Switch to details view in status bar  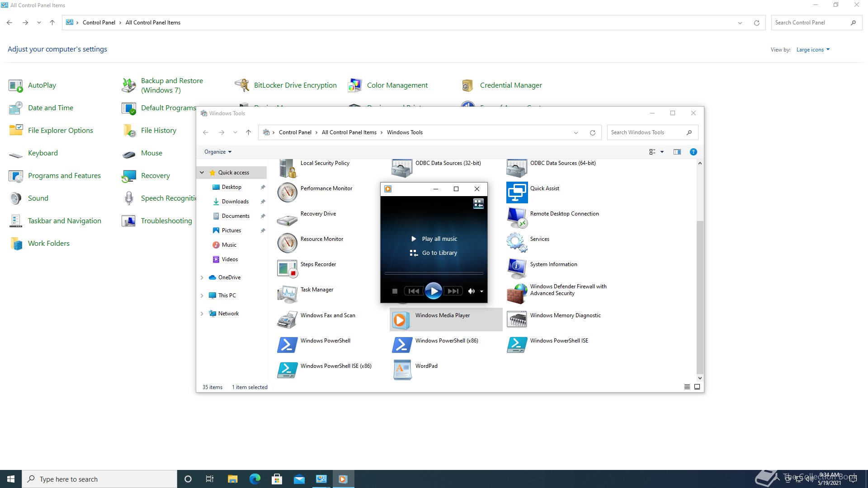pyautogui.click(x=687, y=387)
